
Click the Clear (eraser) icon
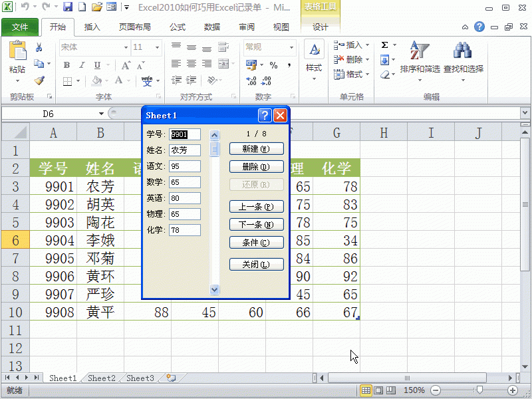coord(385,74)
